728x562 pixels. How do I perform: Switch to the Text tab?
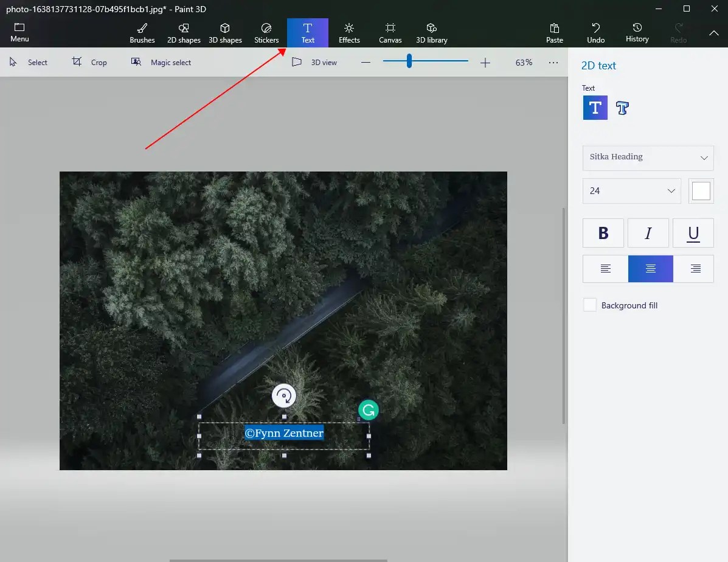pyautogui.click(x=307, y=32)
